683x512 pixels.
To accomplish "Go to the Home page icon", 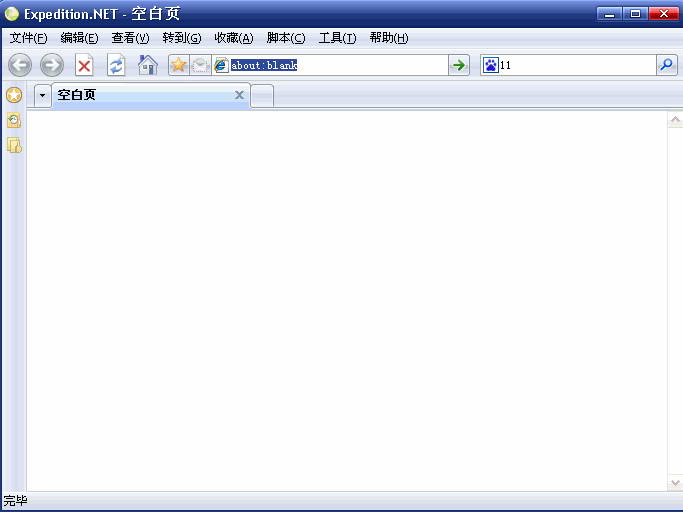I will coord(147,65).
